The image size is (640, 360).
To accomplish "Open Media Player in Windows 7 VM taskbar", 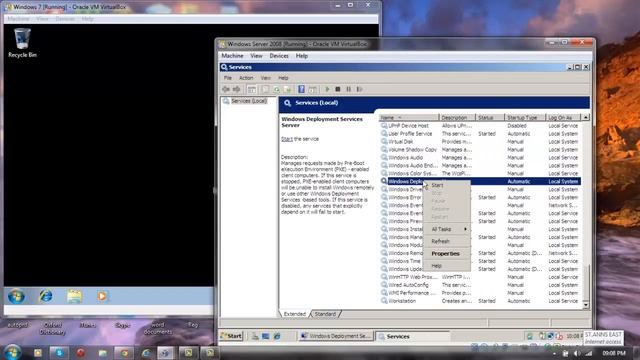I will click(x=102, y=296).
